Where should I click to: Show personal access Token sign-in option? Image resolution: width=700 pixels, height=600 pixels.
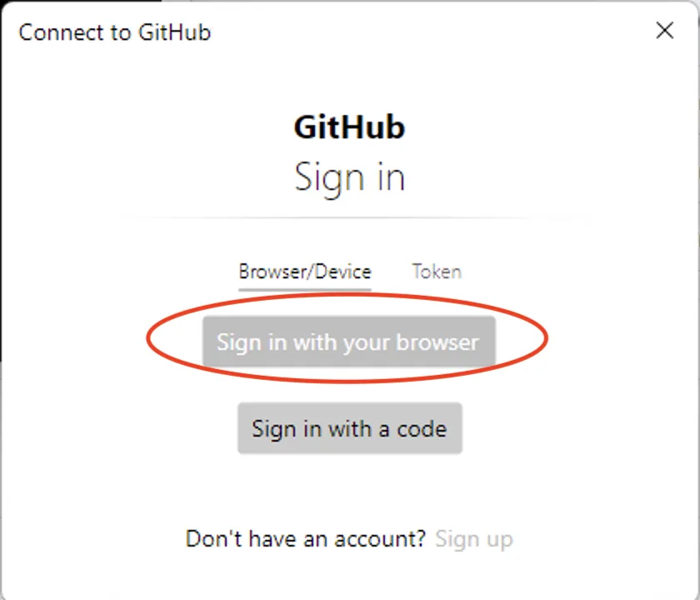click(436, 272)
